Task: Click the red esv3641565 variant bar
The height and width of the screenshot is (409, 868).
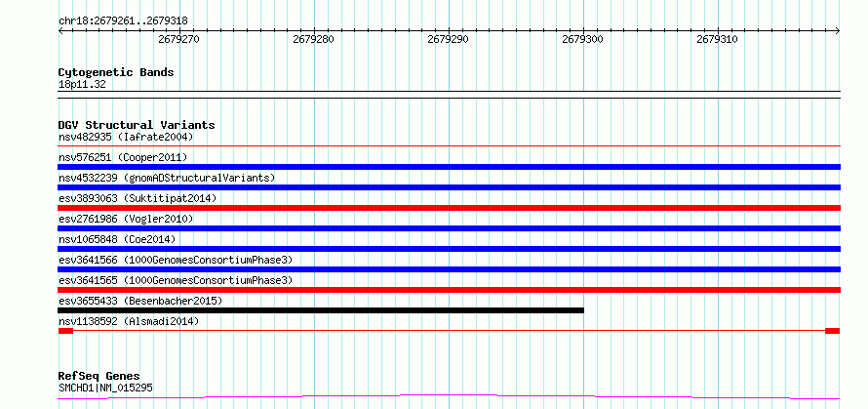Action: point(449,290)
